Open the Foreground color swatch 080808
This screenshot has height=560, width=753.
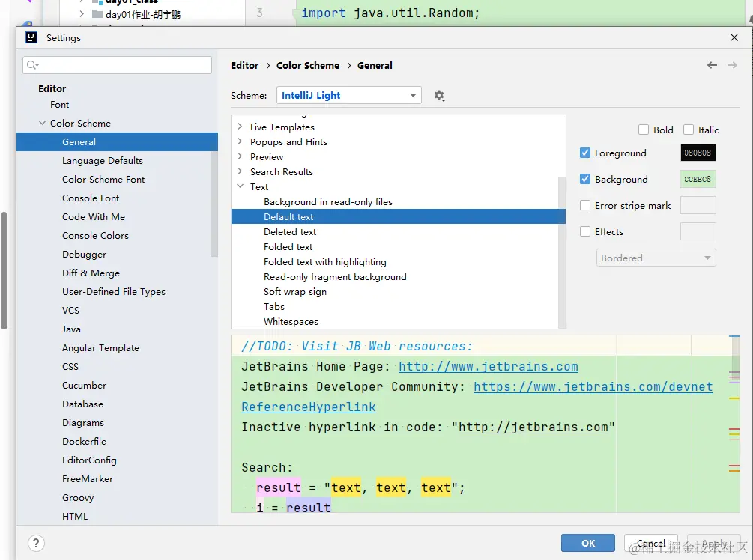point(698,153)
